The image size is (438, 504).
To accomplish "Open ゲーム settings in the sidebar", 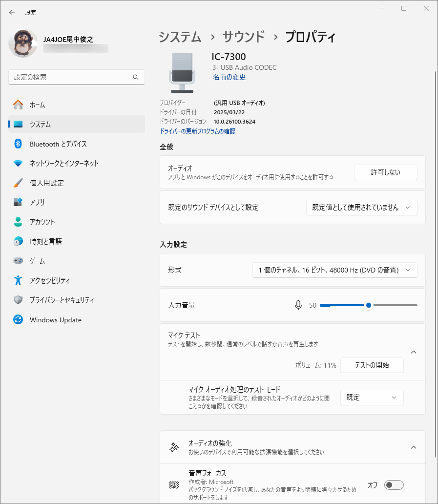I will pyautogui.click(x=77, y=261).
